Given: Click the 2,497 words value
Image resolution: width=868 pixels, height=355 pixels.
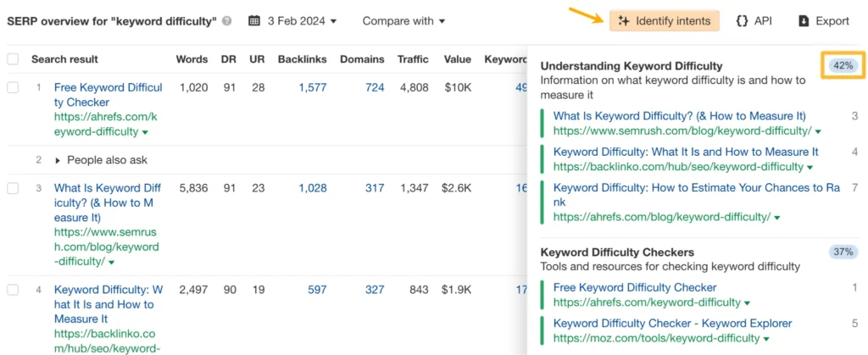Looking at the screenshot, I should pos(194,289).
